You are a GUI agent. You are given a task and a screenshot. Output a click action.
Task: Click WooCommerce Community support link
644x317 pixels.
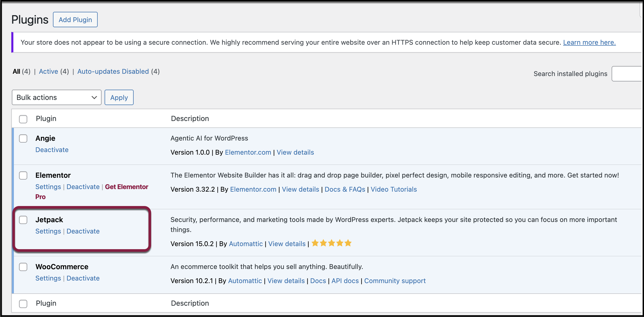[x=395, y=281]
